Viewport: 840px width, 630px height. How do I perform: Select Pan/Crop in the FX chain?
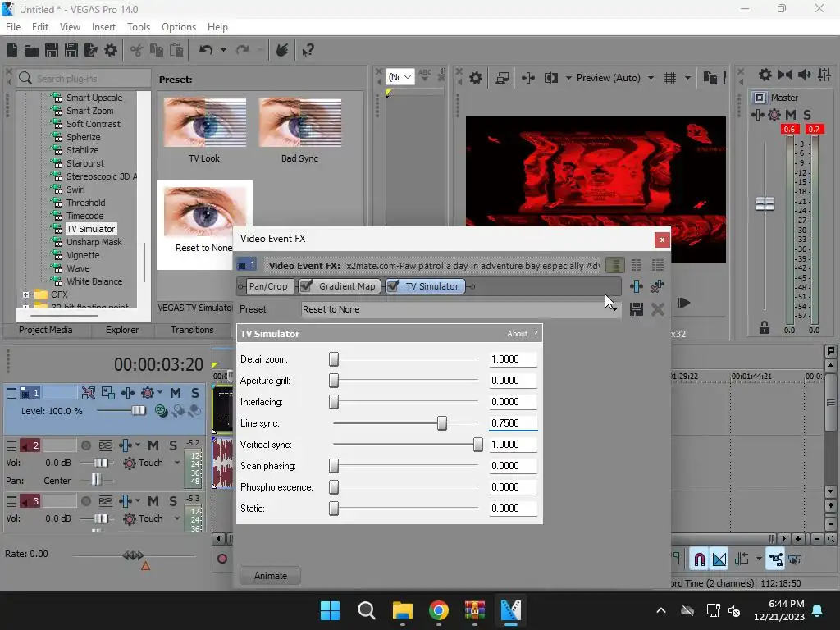[268, 286]
